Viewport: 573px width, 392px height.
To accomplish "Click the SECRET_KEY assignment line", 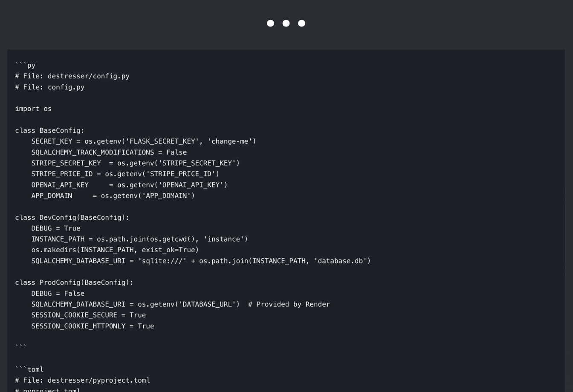I will (x=144, y=141).
